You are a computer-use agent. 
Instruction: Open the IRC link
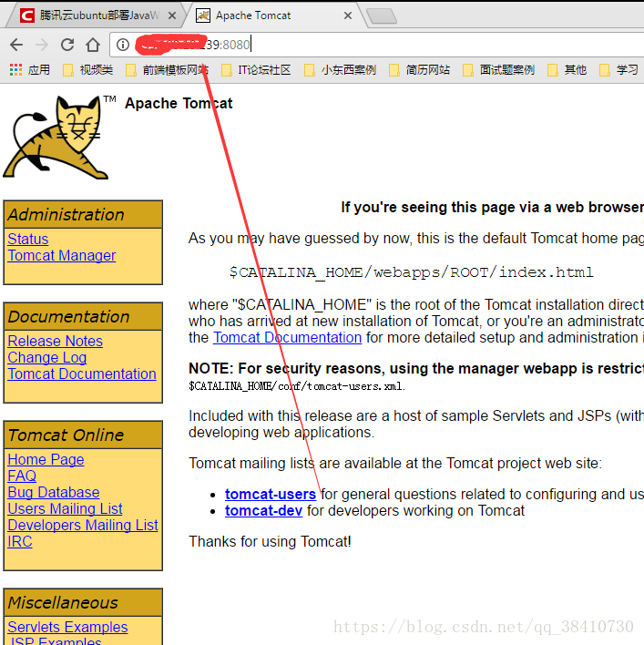(x=20, y=542)
